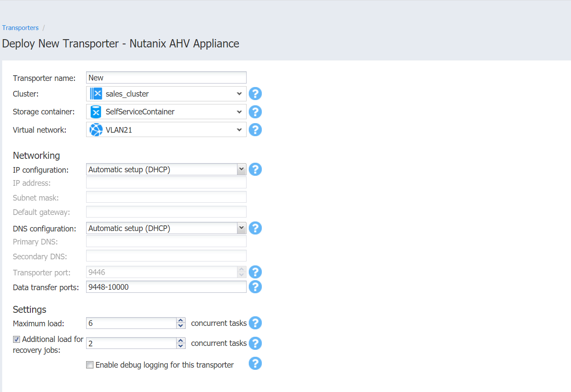Screen dimensions: 571x392
Task: Click the Data transfer ports field
Action: coord(166,287)
